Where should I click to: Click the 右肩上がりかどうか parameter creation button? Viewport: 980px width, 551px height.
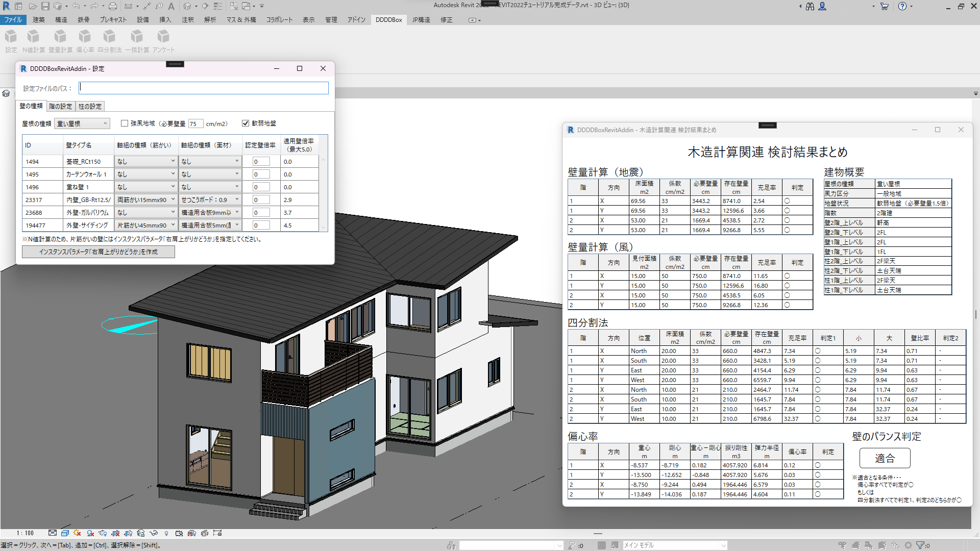[99, 252]
